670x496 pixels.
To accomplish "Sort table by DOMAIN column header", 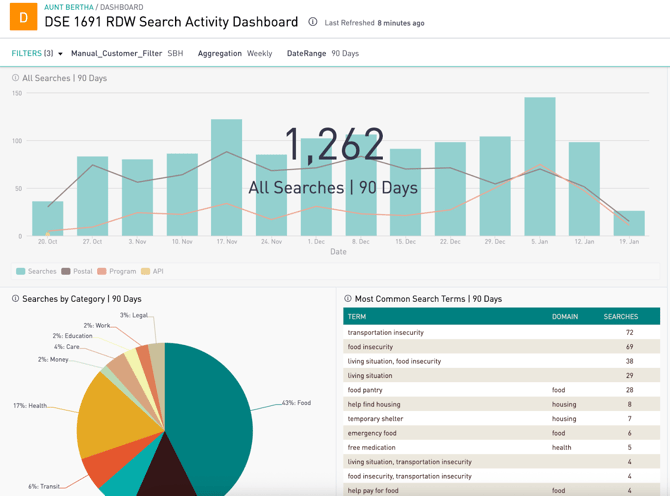I will (565, 317).
